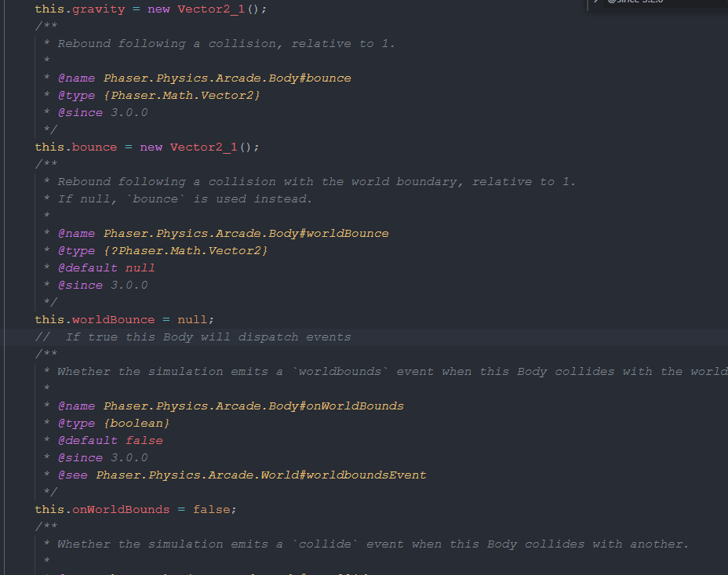The image size is (728, 575).
Task: Click @since 3.0.0 below @default null
Action: click(103, 285)
